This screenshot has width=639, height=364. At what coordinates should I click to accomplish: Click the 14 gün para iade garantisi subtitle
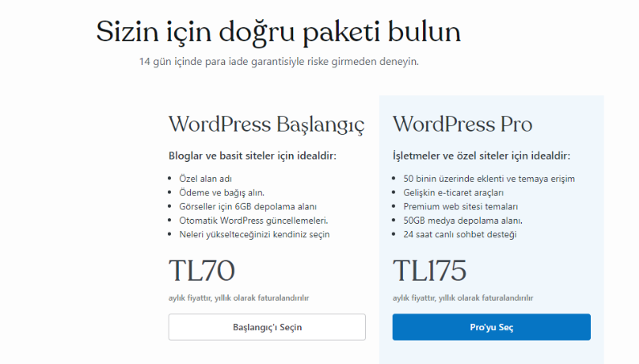pyautogui.click(x=279, y=62)
